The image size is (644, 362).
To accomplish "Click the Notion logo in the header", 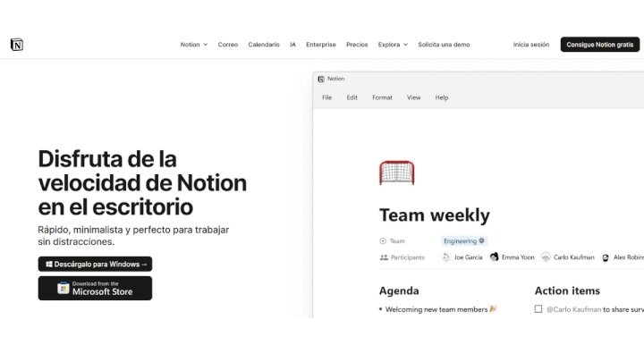I will 16,45.
